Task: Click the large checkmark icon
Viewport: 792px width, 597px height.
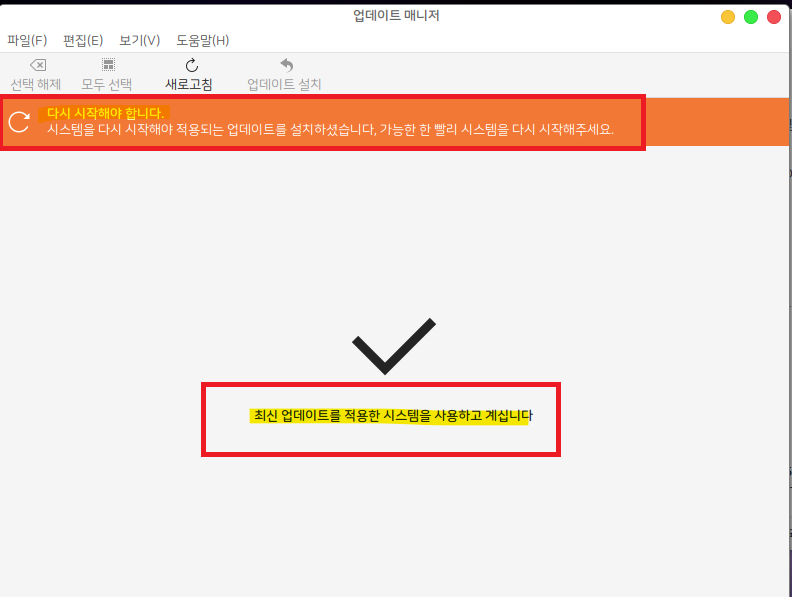Action: click(x=394, y=346)
